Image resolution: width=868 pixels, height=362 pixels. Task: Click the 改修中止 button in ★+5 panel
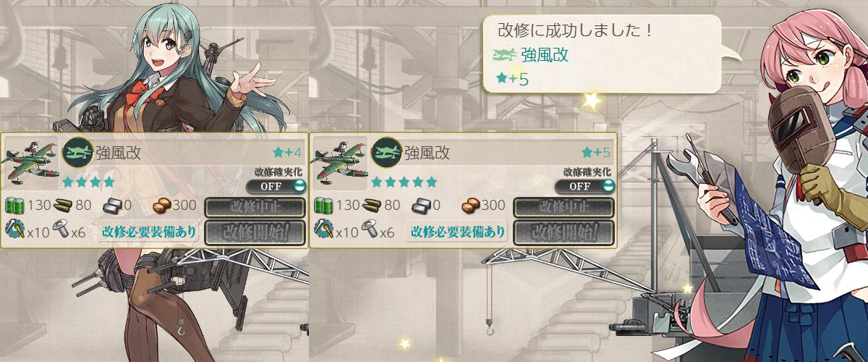coord(564,206)
